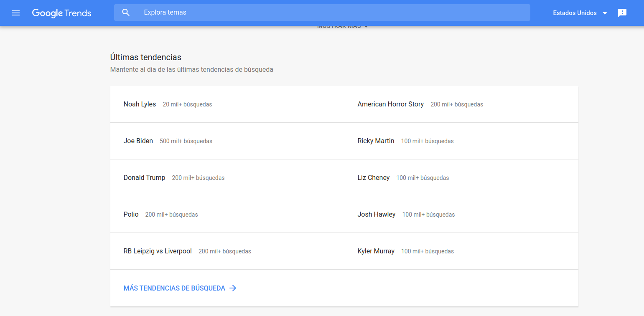This screenshot has height=316, width=644.
Task: Open the hamburger main menu
Action: tap(16, 13)
